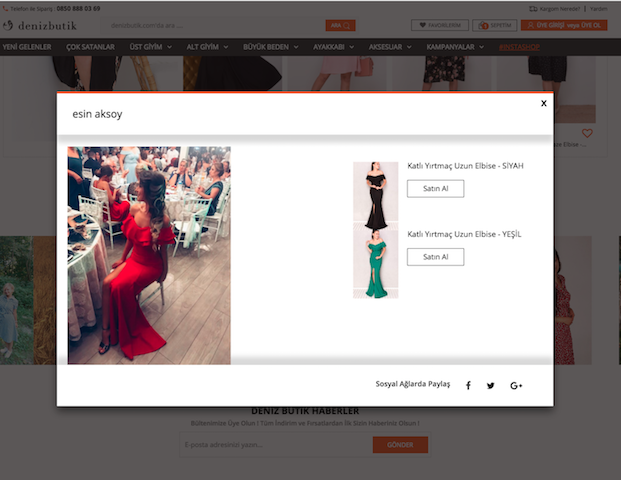The image size is (621, 480).
Task: Open green dress product thumbnail
Action: pyautogui.click(x=375, y=264)
